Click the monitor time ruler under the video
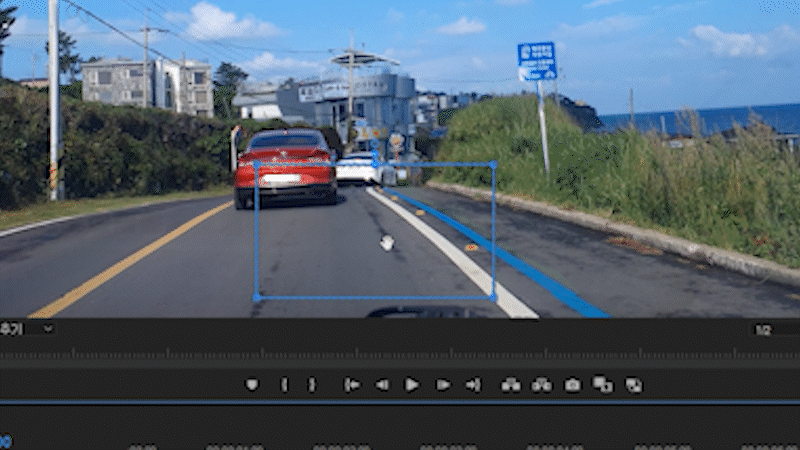This screenshot has height=450, width=800. (400, 355)
